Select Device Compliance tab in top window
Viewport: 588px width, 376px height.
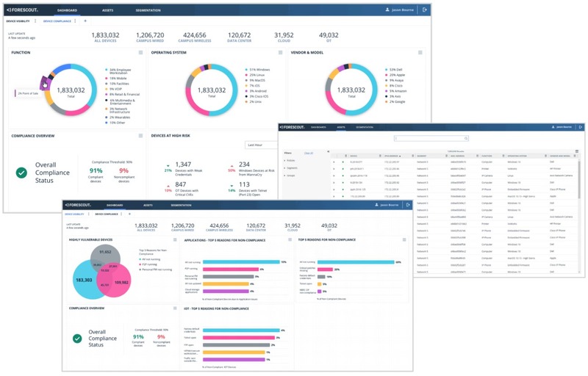coord(57,21)
